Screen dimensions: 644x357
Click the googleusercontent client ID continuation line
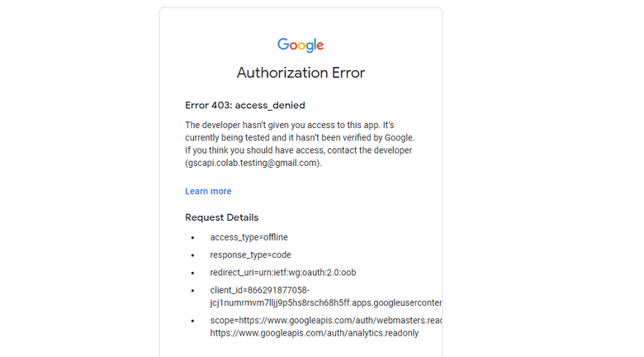pyautogui.click(x=325, y=302)
